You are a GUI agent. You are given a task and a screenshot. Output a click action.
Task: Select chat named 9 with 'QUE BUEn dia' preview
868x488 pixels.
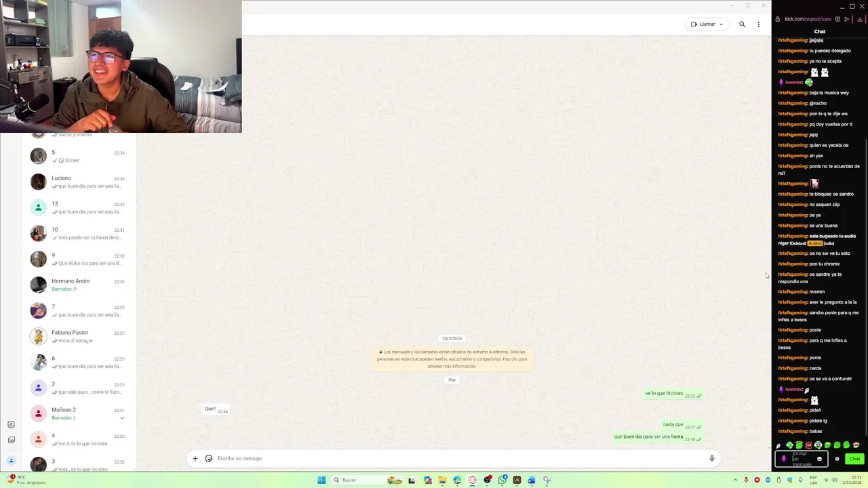pyautogui.click(x=79, y=259)
